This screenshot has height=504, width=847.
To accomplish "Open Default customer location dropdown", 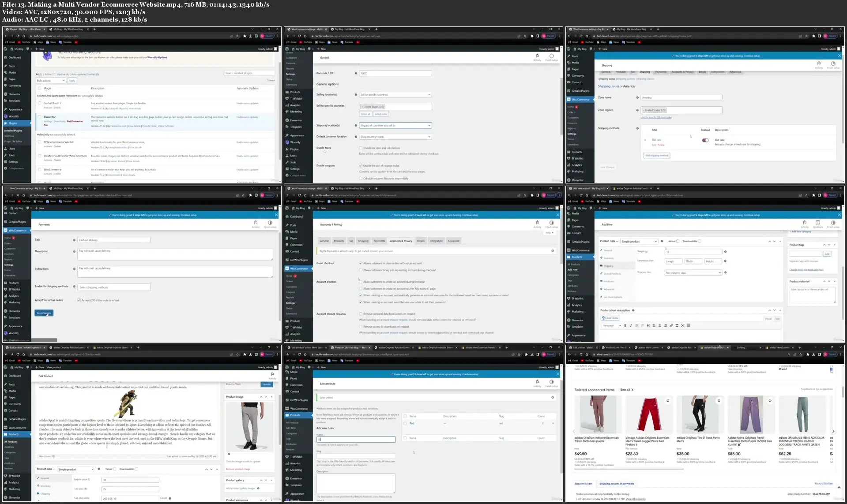I will (395, 137).
